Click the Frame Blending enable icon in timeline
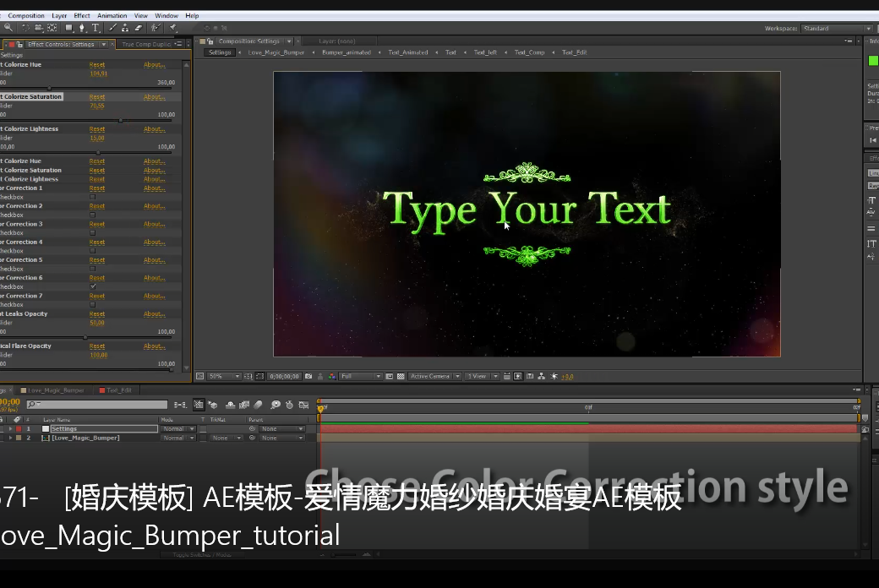Image resolution: width=879 pixels, height=588 pixels. (x=244, y=405)
